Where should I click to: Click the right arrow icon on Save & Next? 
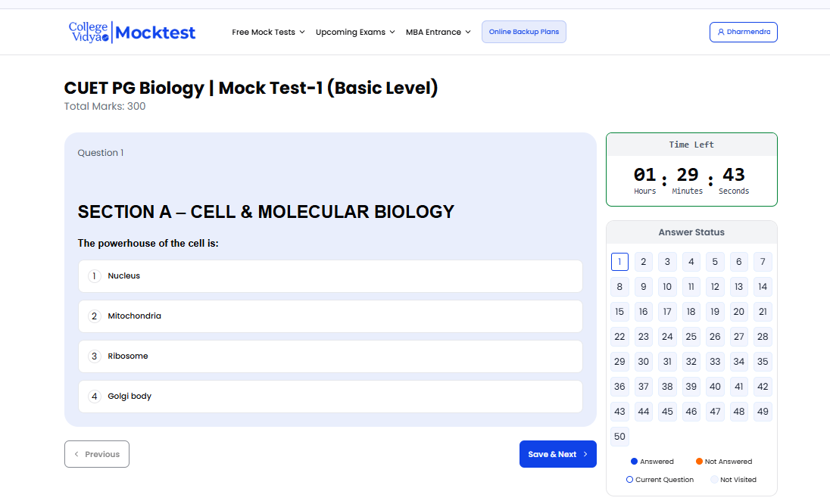point(585,454)
